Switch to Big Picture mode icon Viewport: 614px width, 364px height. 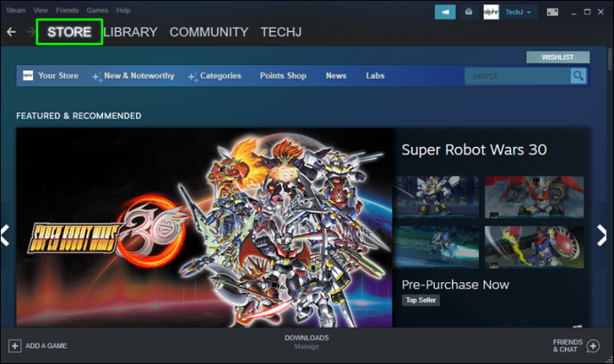[x=553, y=12]
